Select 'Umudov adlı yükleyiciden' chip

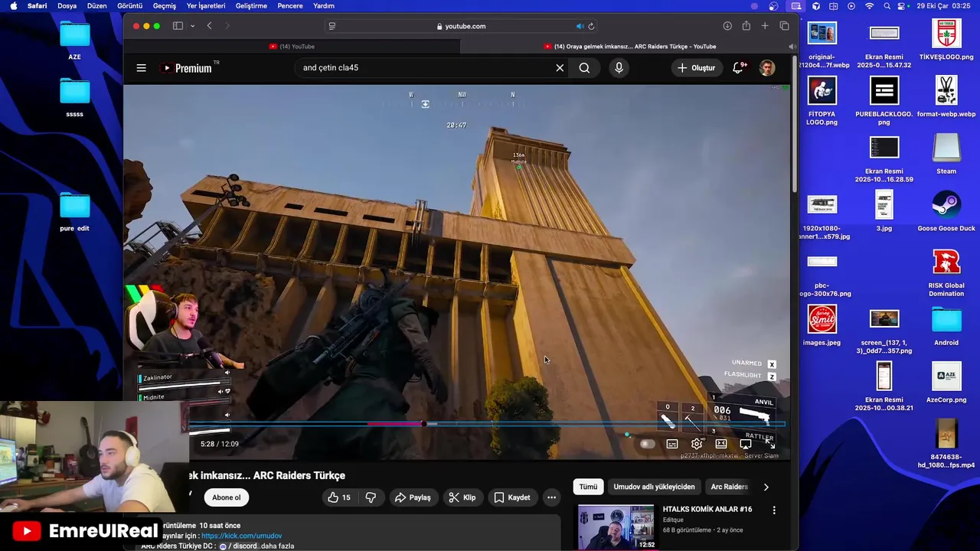tap(654, 487)
